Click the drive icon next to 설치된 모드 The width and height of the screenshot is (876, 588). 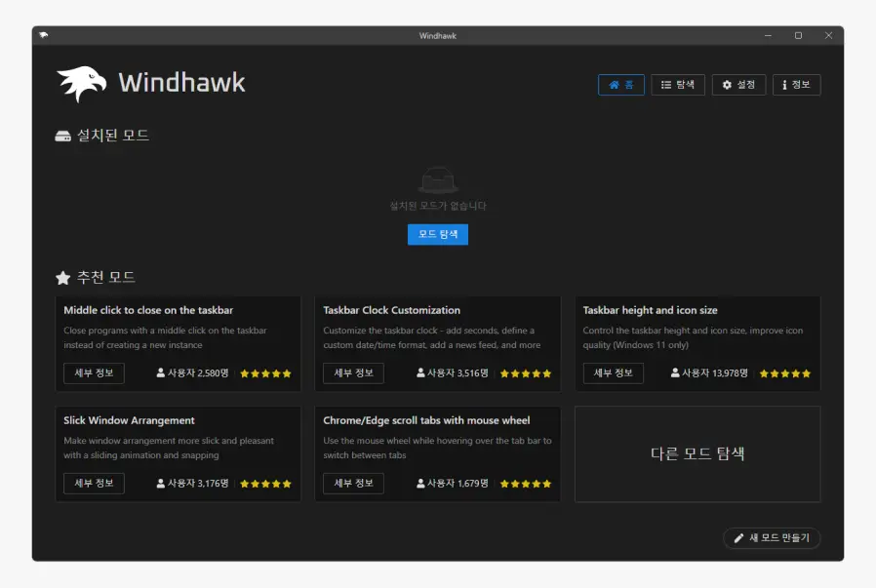click(61, 135)
